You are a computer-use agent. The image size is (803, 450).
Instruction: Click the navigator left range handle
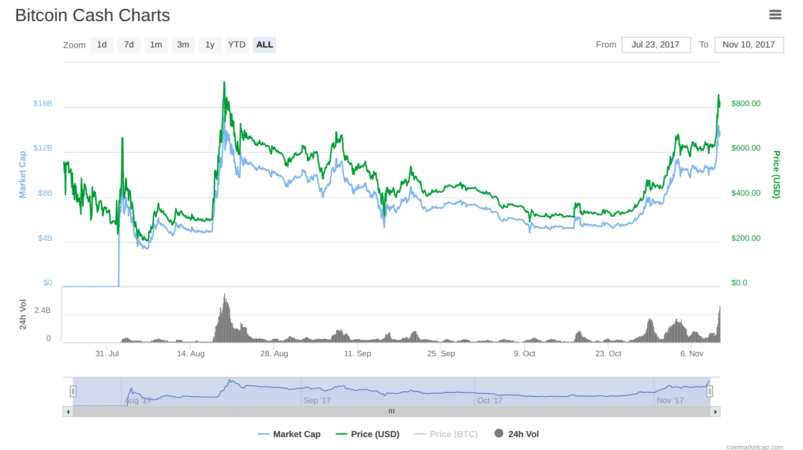coord(73,391)
